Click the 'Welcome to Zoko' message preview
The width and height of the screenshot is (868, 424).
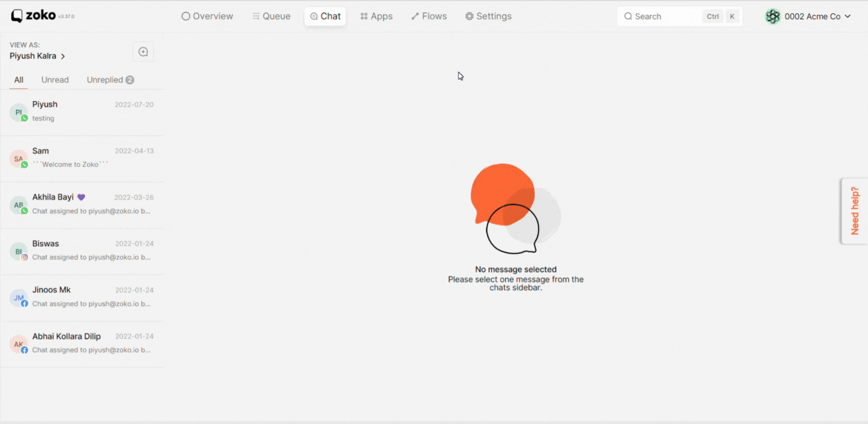pos(70,165)
